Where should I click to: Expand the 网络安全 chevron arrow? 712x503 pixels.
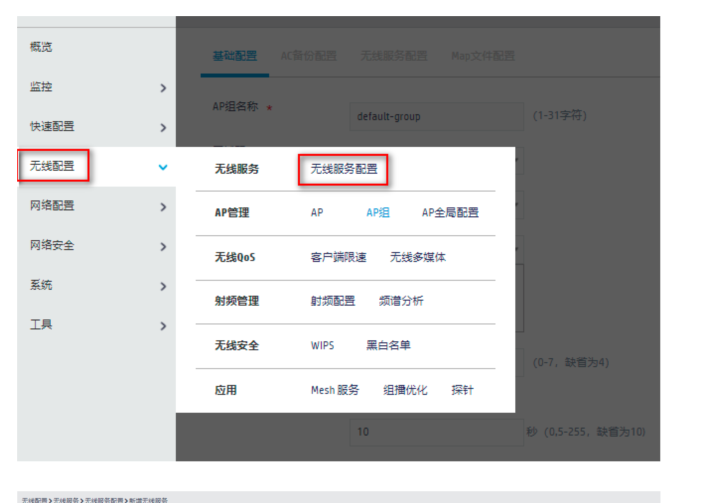(x=163, y=247)
